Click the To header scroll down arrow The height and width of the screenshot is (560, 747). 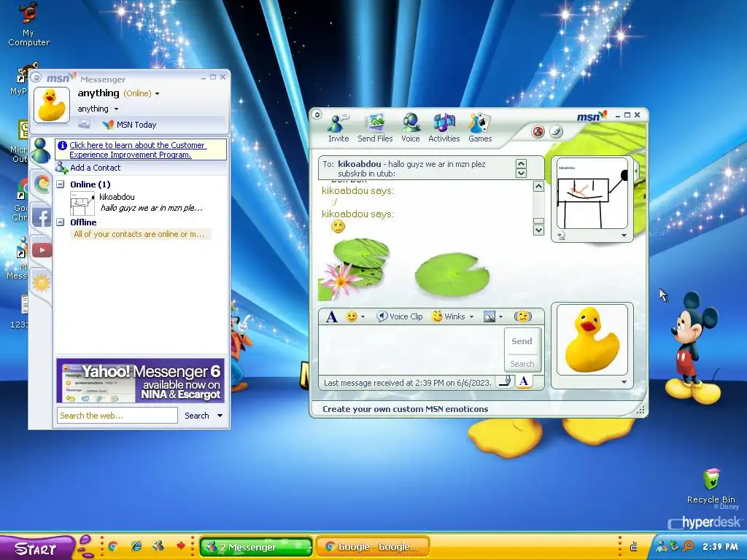tap(521, 174)
